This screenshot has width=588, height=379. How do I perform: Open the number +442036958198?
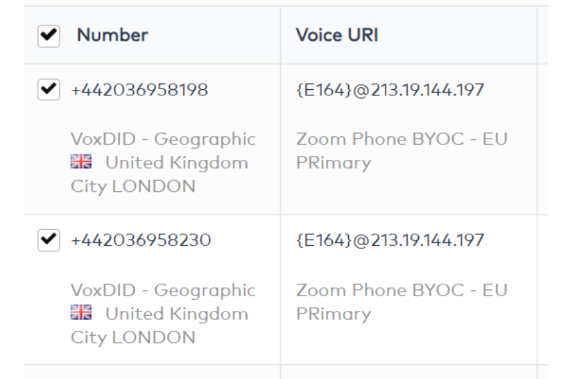[139, 90]
